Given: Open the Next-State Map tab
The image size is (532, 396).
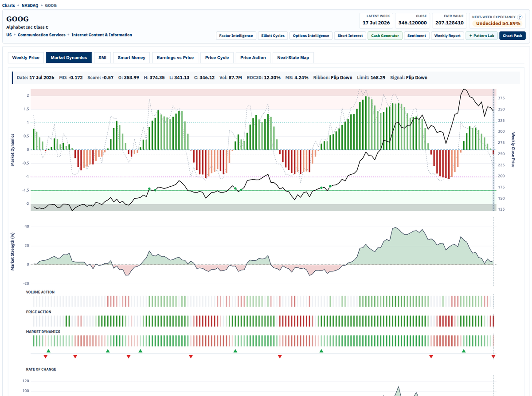Looking at the screenshot, I should pos(293,58).
